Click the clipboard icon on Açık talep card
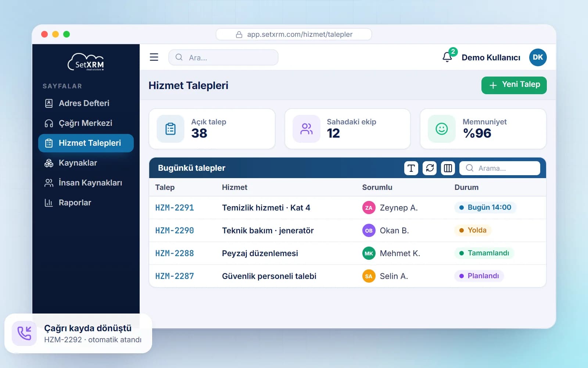The height and width of the screenshot is (368, 588). (171, 129)
